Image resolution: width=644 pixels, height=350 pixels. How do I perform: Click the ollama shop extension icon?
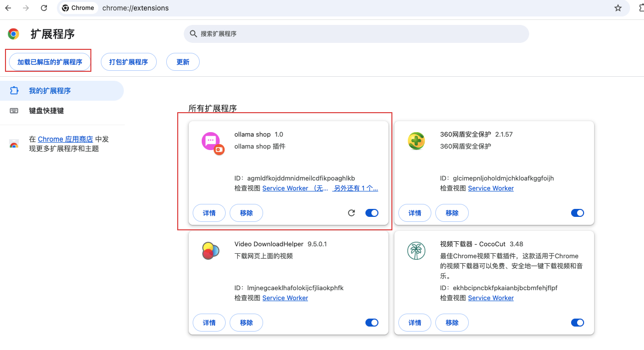pyautogui.click(x=213, y=143)
